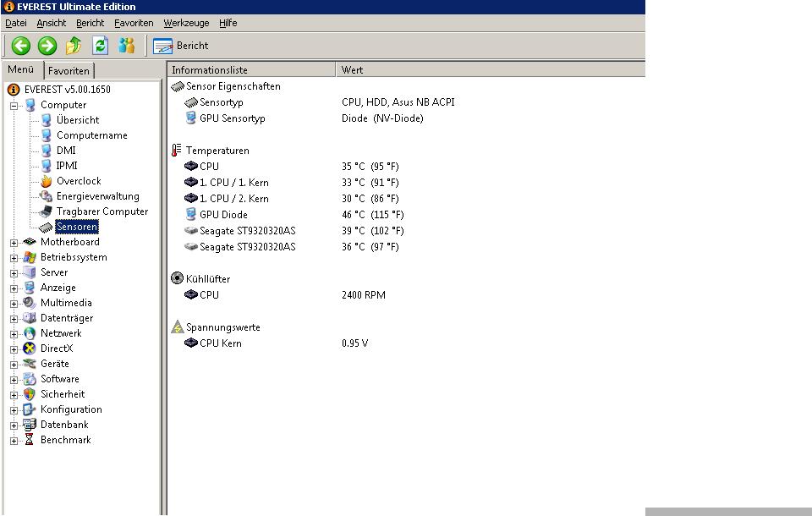Click the Datenträger drive icon
The width and height of the screenshot is (812, 516).
(x=30, y=318)
